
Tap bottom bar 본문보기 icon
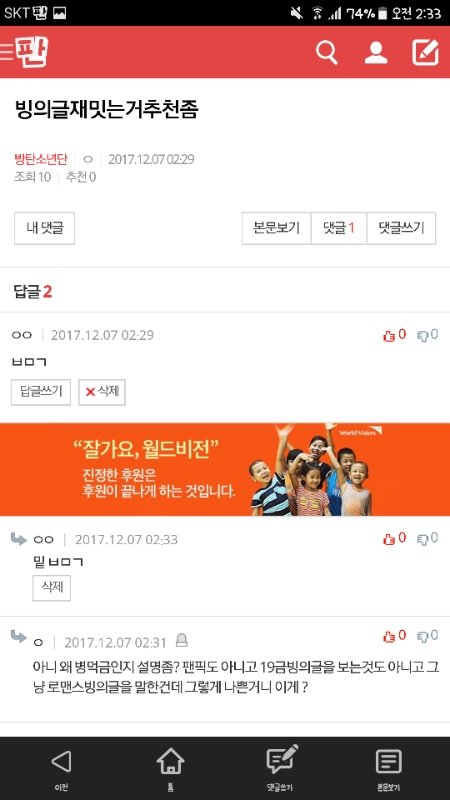click(x=389, y=768)
